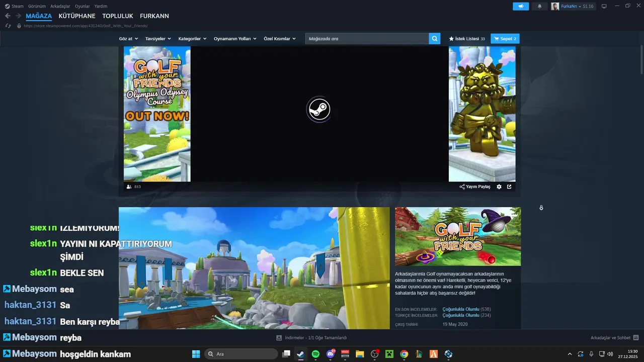Go back with the left arrow
The height and width of the screenshot is (362, 644).
[8, 16]
